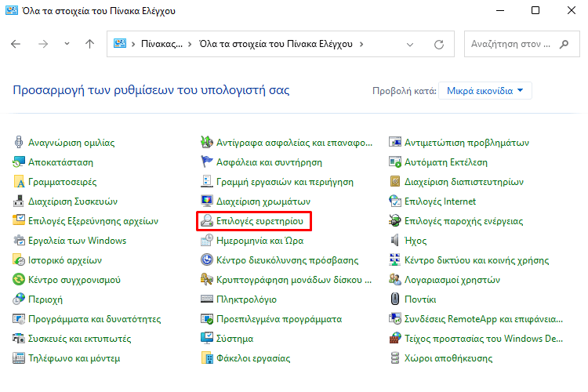Open the 'Ιστορικό αρχείων' link

click(x=65, y=260)
